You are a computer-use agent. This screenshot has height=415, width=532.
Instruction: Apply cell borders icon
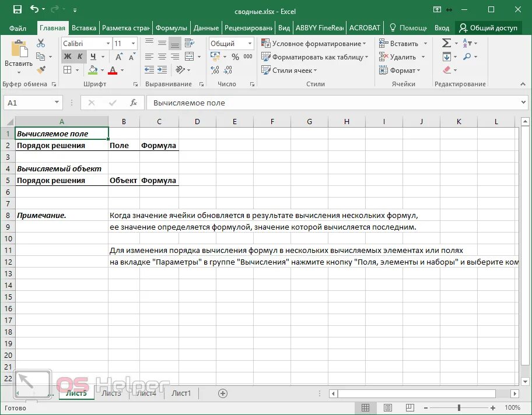click(x=68, y=70)
